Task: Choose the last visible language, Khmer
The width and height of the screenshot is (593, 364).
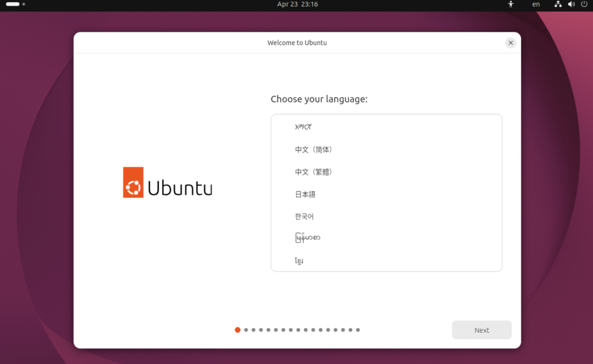Action: coord(299,261)
